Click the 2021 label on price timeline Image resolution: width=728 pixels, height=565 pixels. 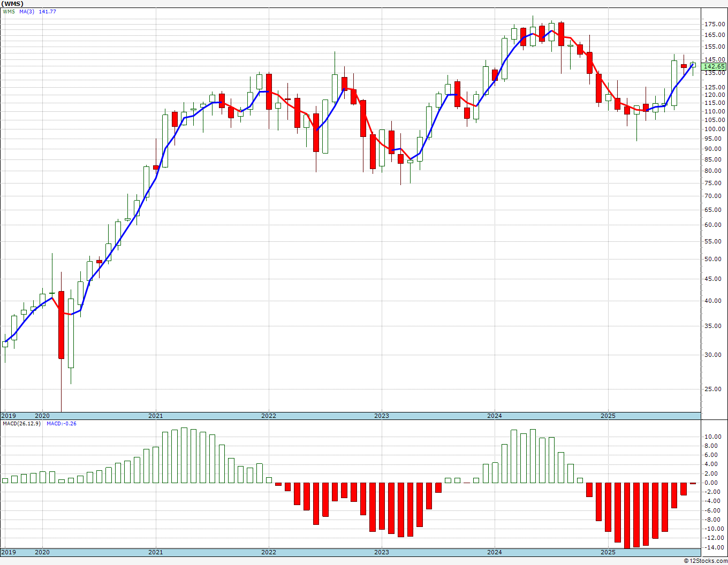pyautogui.click(x=155, y=416)
